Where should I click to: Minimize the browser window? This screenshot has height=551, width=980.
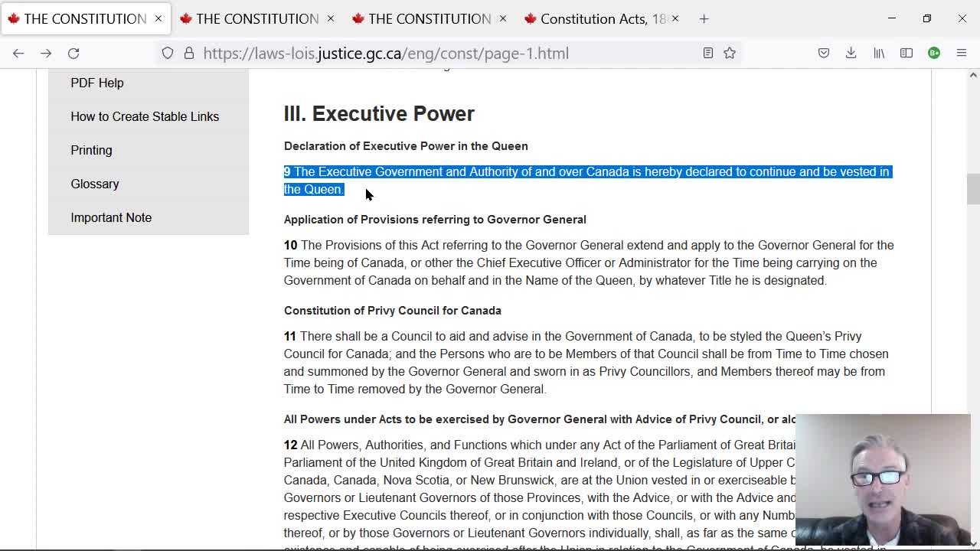click(892, 18)
